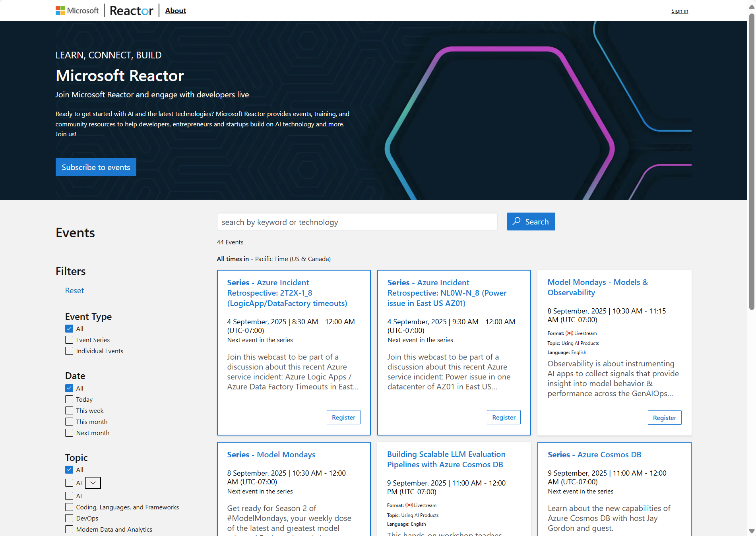Click the Search button with magnifier
The height and width of the screenshot is (536, 756).
[531, 222]
